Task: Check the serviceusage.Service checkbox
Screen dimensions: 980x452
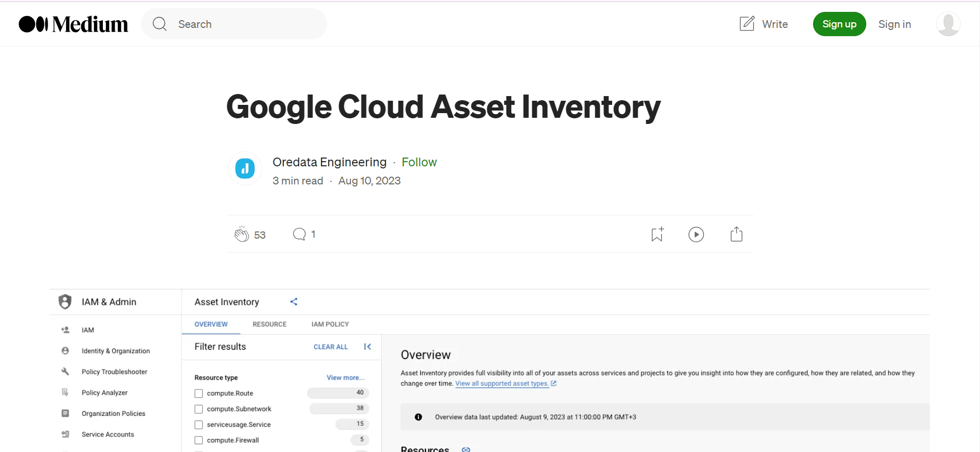Action: (x=198, y=425)
